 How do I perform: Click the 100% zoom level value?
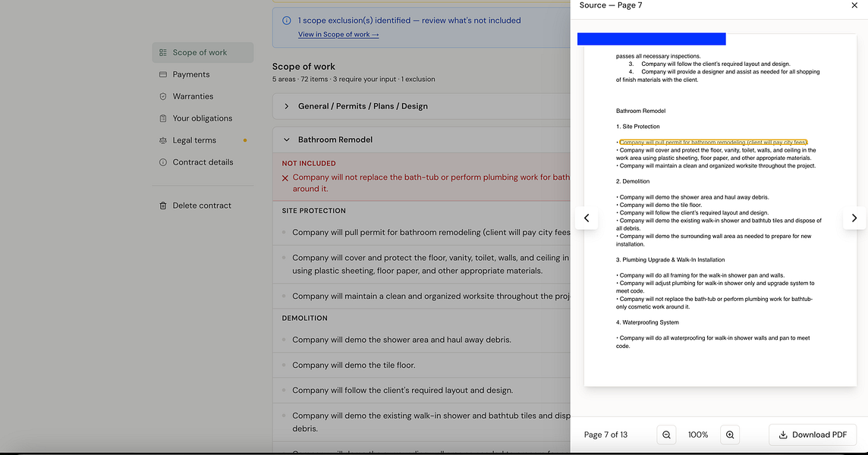coord(698,435)
